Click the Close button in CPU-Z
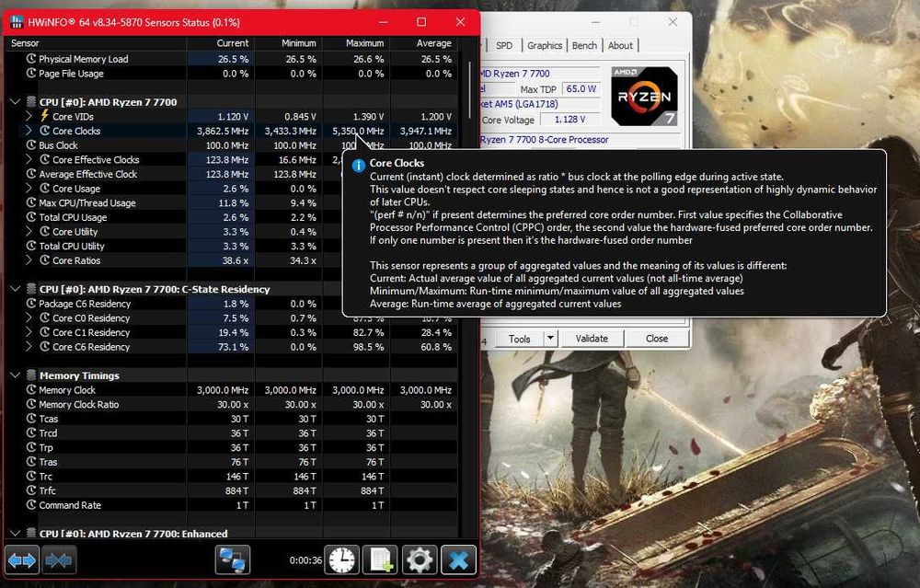The width and height of the screenshot is (920, 588). [x=657, y=339]
